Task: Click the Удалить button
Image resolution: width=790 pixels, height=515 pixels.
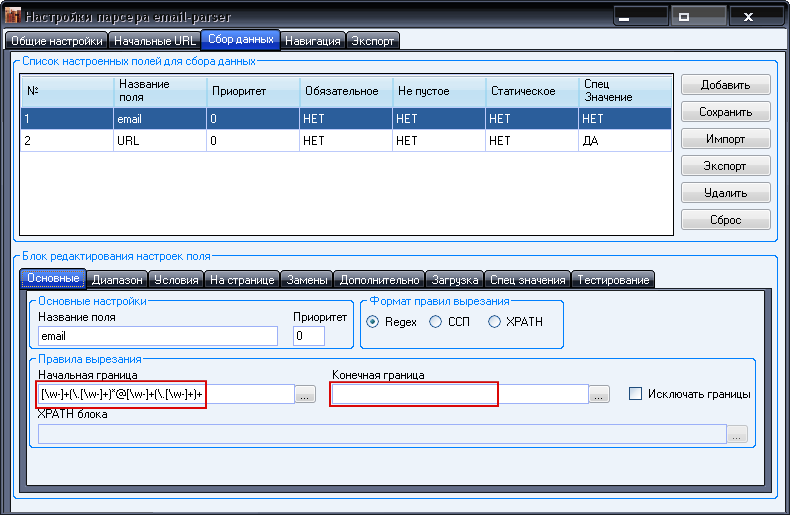Action: point(726,192)
